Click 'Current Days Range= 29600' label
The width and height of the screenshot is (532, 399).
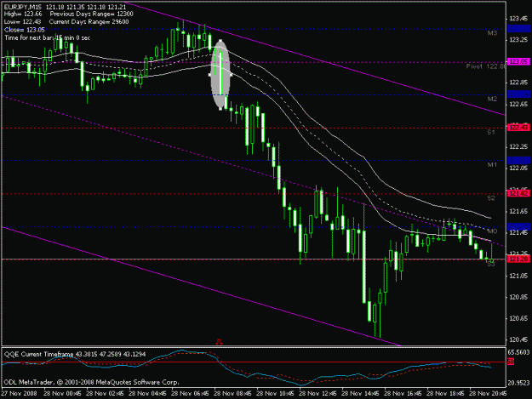click(x=89, y=22)
